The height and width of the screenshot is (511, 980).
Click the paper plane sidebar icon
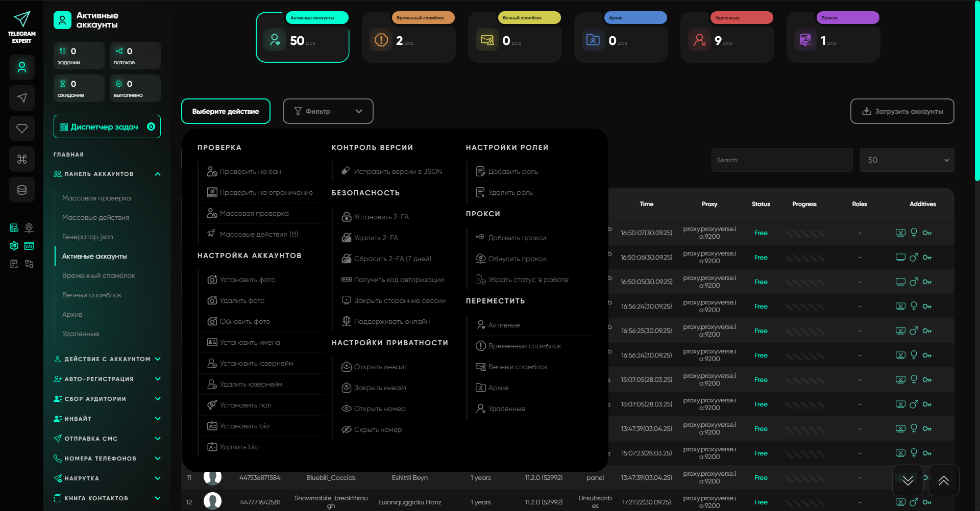point(22,98)
